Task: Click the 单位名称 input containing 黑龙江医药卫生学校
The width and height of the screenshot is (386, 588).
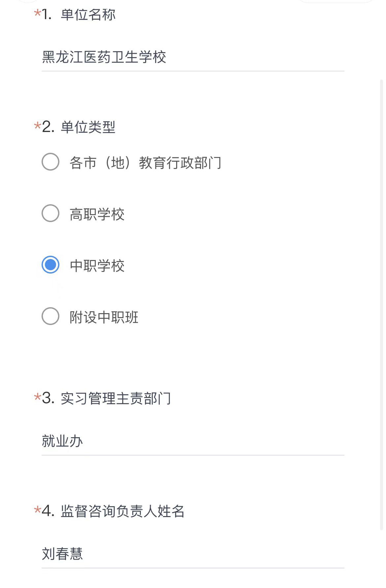Action: [193, 57]
